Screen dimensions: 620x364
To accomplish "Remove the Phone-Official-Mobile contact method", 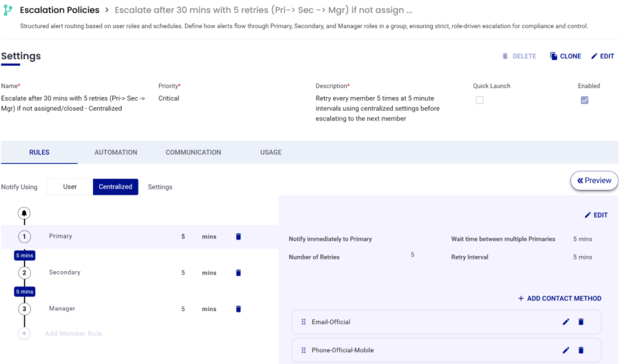I will pos(581,350).
